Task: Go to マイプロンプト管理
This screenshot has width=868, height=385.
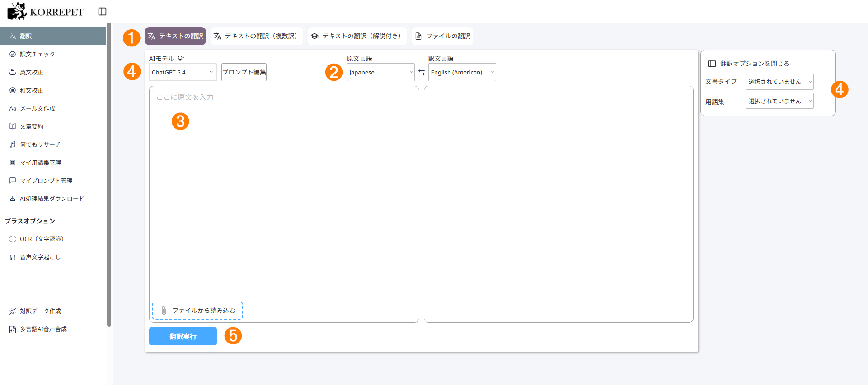Action: pyautogui.click(x=53, y=181)
